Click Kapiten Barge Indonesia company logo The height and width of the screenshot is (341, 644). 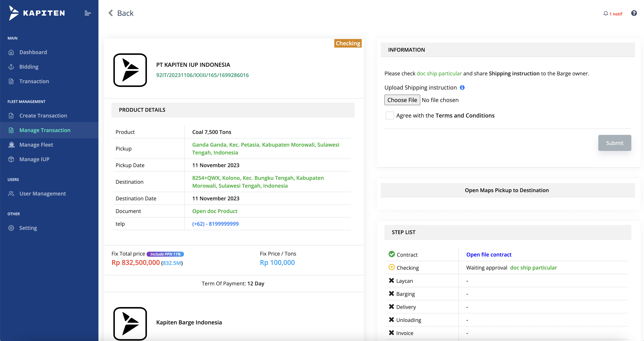click(130, 323)
